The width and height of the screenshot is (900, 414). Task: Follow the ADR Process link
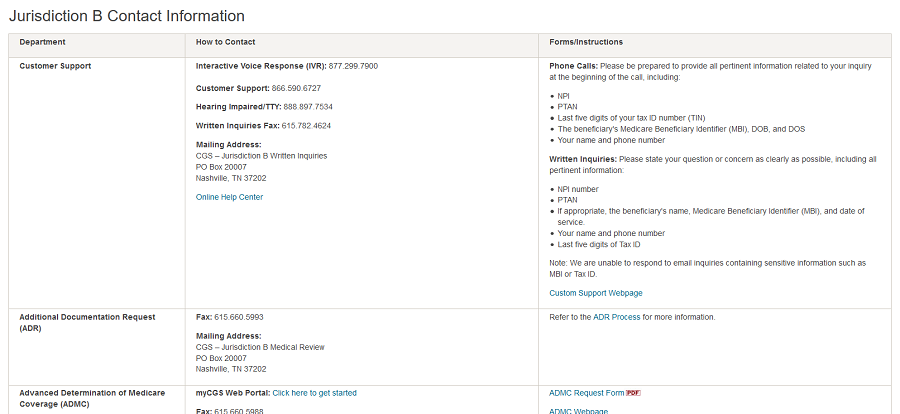coord(620,317)
